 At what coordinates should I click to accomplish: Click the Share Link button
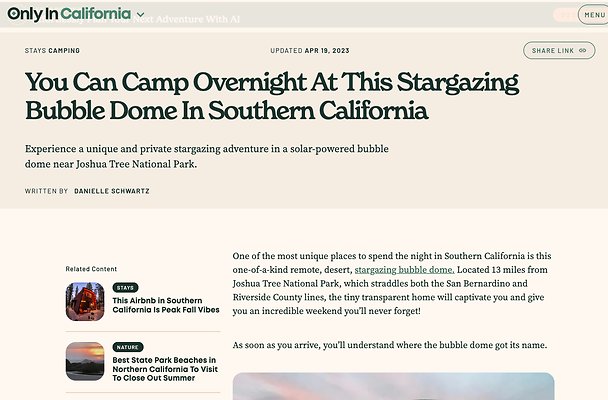tap(559, 50)
